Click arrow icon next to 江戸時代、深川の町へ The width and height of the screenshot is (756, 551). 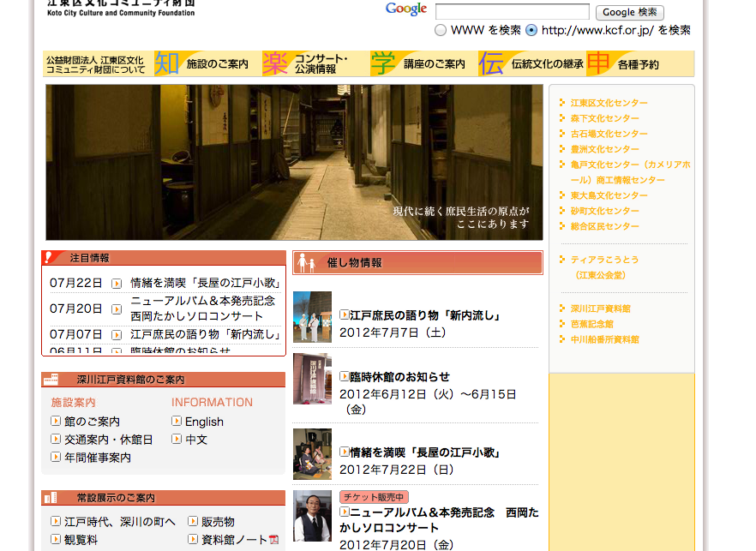point(56,521)
